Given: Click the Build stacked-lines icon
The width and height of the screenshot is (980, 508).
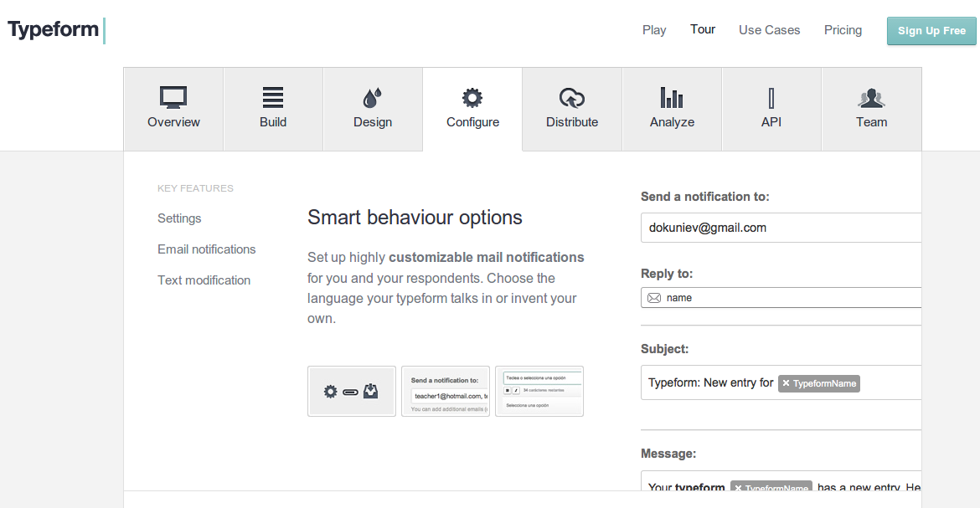Looking at the screenshot, I should [273, 97].
